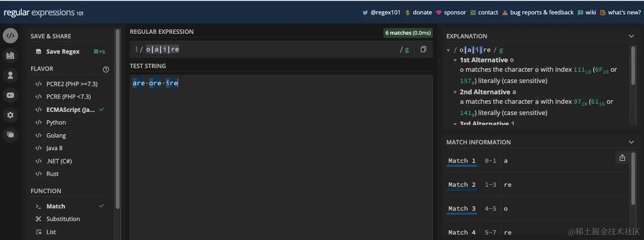The width and height of the screenshot is (644, 240).
Task: Open the live chat sidebar icon
Action: point(10,135)
